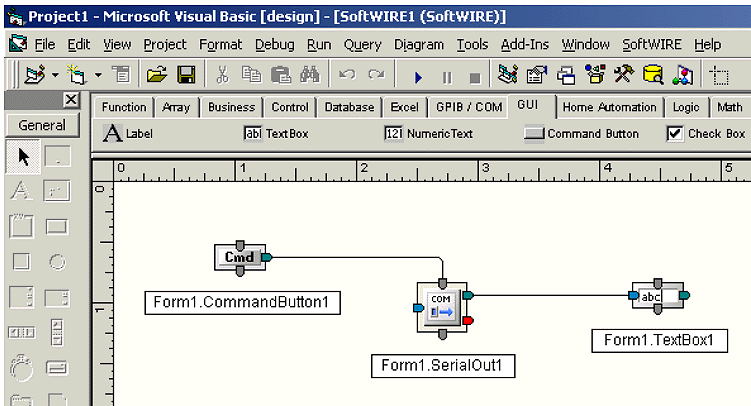Open the Properties Window icon

pos(537,75)
